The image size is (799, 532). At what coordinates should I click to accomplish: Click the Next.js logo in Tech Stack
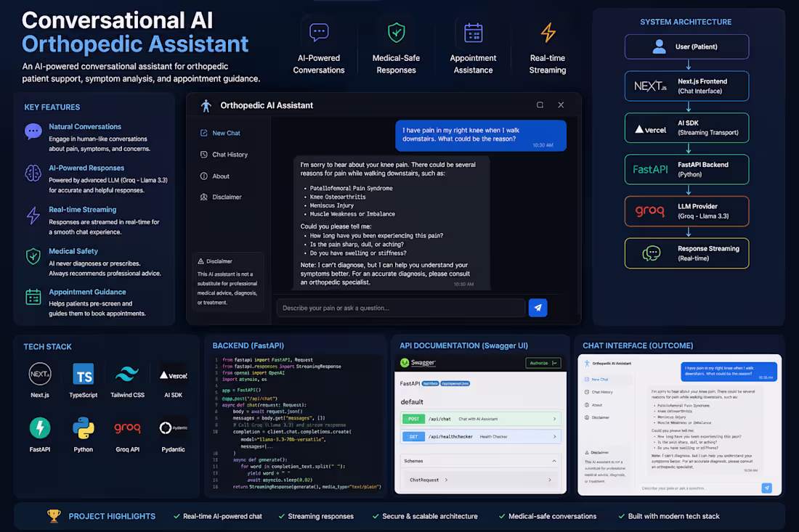[x=40, y=375]
